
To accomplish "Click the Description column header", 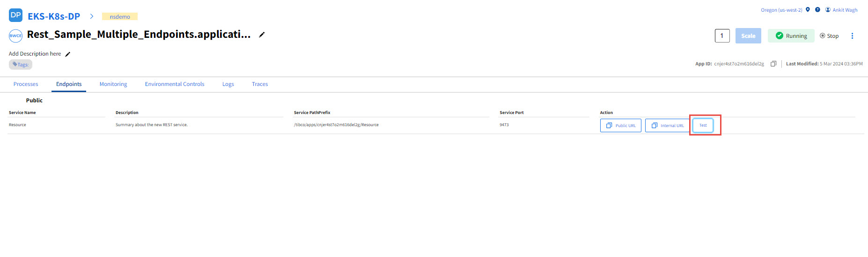I will (x=127, y=113).
